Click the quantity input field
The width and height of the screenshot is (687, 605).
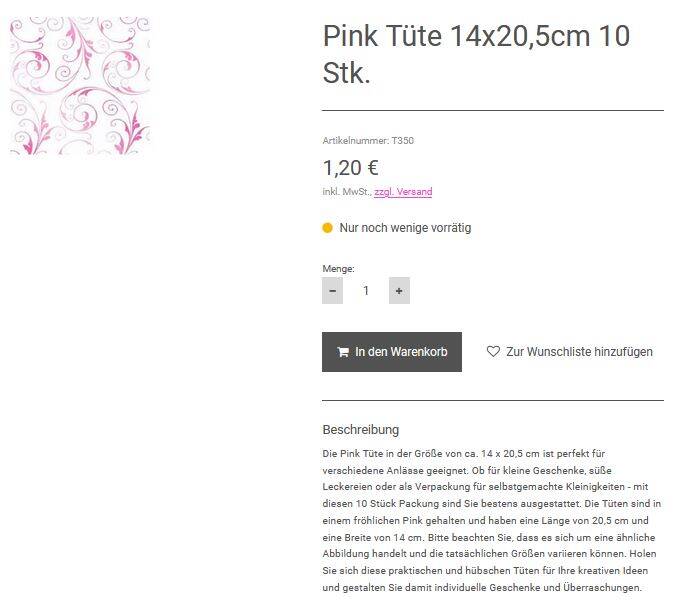pos(366,291)
